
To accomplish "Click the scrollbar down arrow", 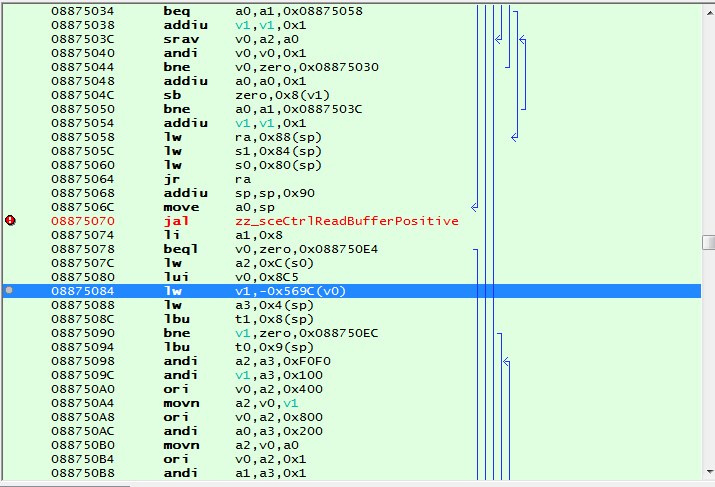I will tap(708, 471).
